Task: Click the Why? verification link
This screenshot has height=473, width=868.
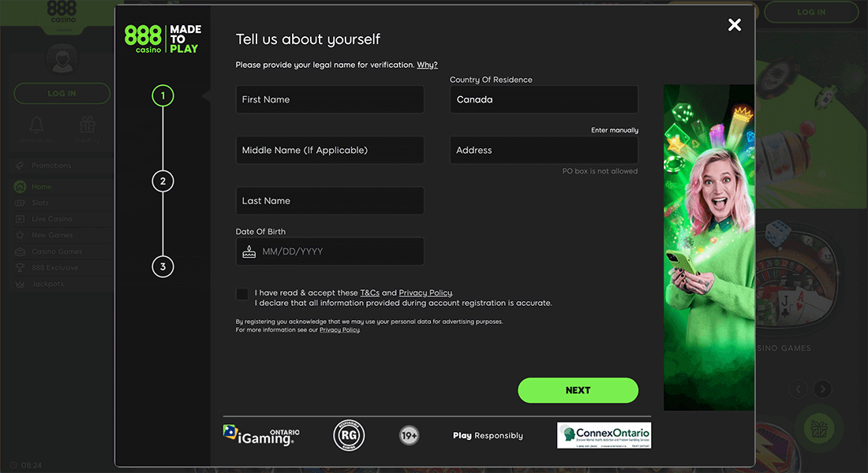Action: 427,64
